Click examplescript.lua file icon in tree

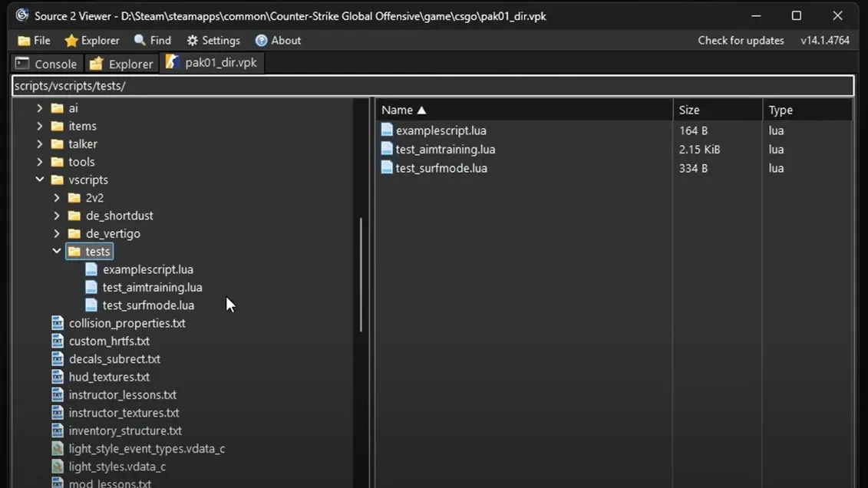click(x=91, y=269)
